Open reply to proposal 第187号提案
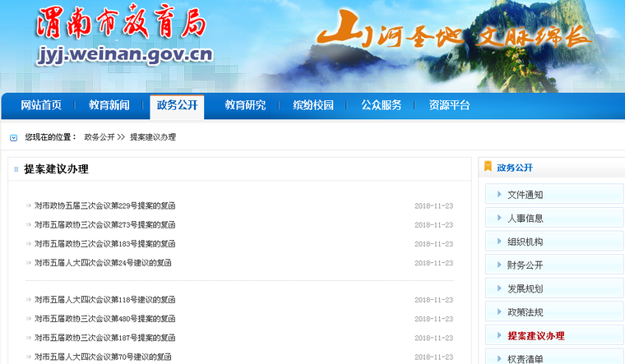This screenshot has height=364, width=625. (104, 338)
